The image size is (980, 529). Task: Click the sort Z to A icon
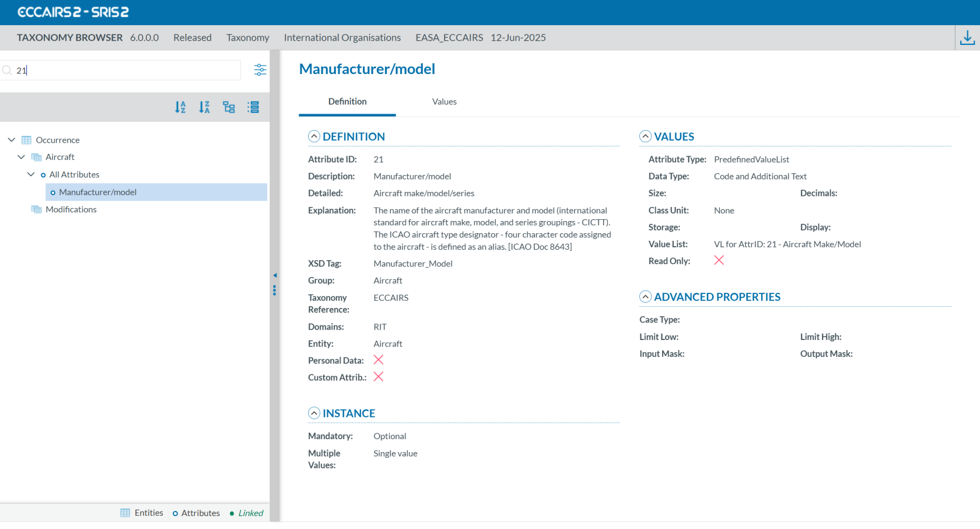pos(204,107)
